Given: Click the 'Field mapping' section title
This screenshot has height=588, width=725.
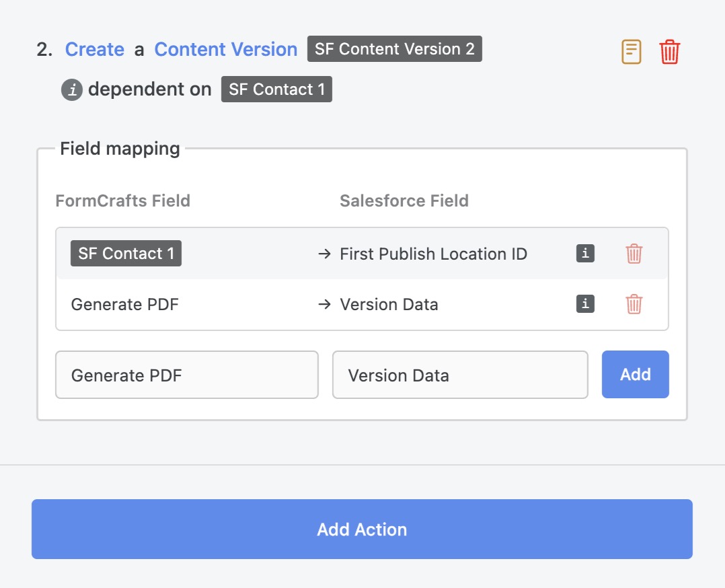Looking at the screenshot, I should pyautogui.click(x=120, y=149).
